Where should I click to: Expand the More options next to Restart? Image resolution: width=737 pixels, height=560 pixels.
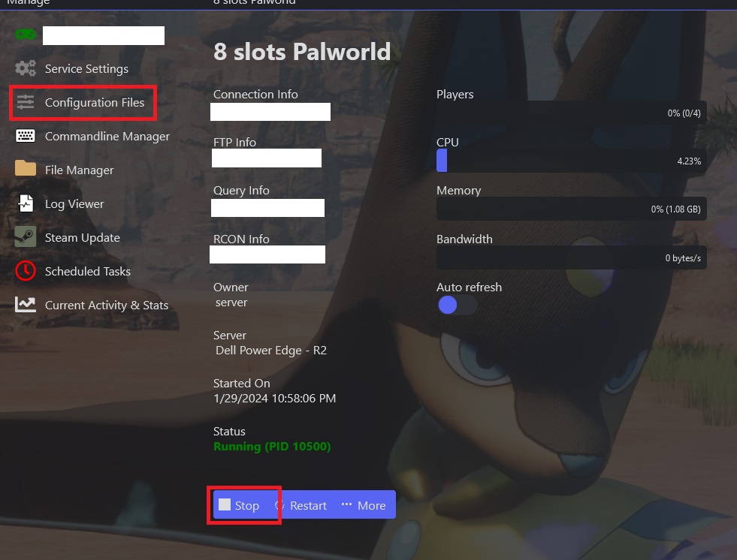tap(364, 505)
